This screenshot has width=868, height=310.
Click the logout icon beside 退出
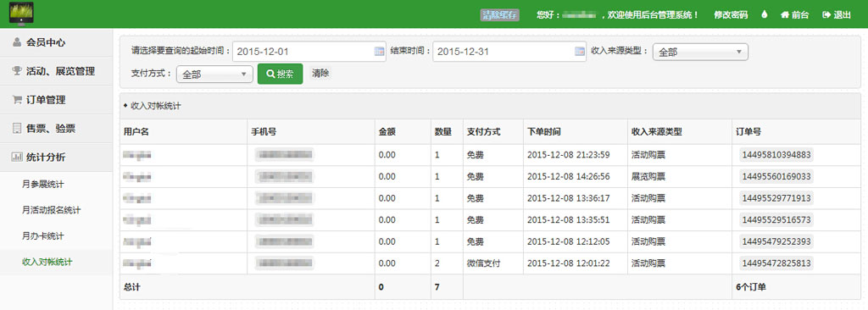click(x=826, y=15)
